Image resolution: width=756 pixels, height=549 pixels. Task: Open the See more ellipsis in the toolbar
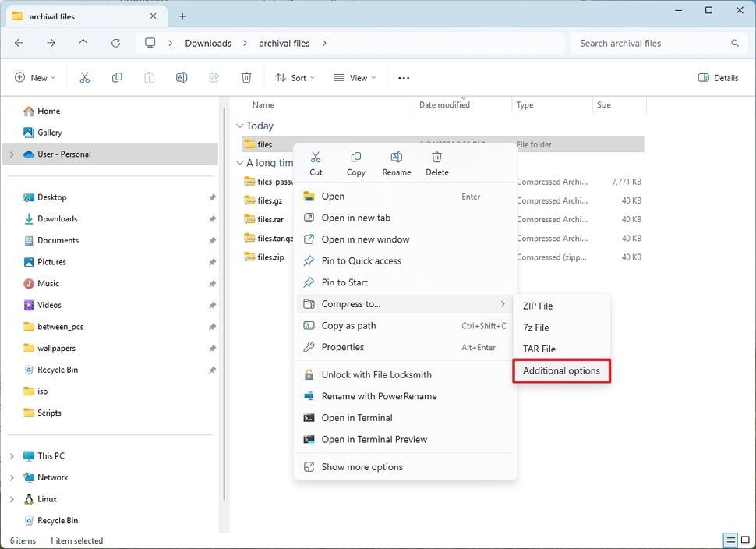tap(403, 77)
